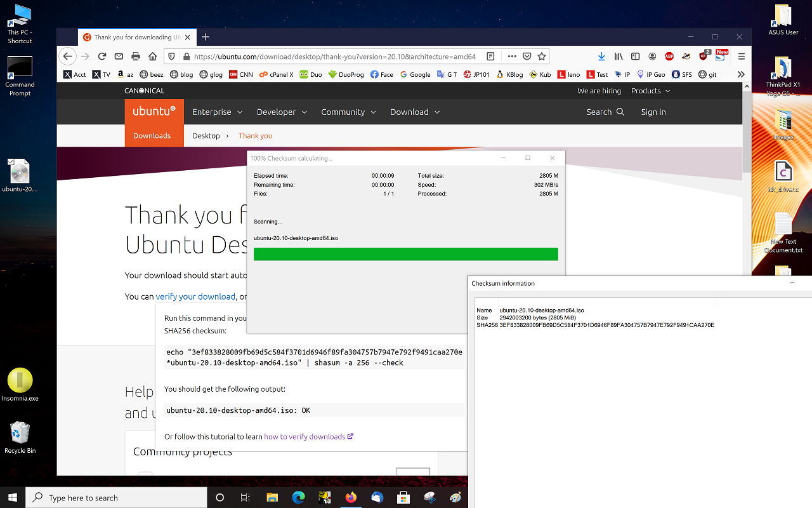This screenshot has width=812, height=508.
Task: Open Cortana circle icon on taskbar
Action: 220,498
